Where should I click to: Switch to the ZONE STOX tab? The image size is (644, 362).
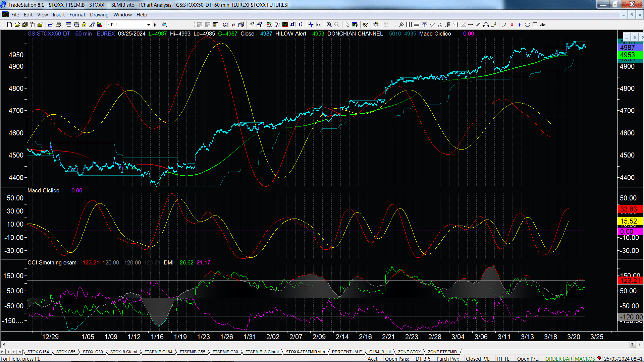pos(409,352)
